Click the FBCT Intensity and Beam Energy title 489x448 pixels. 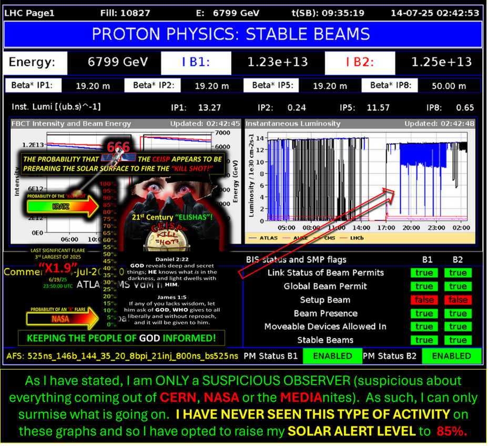(x=71, y=124)
